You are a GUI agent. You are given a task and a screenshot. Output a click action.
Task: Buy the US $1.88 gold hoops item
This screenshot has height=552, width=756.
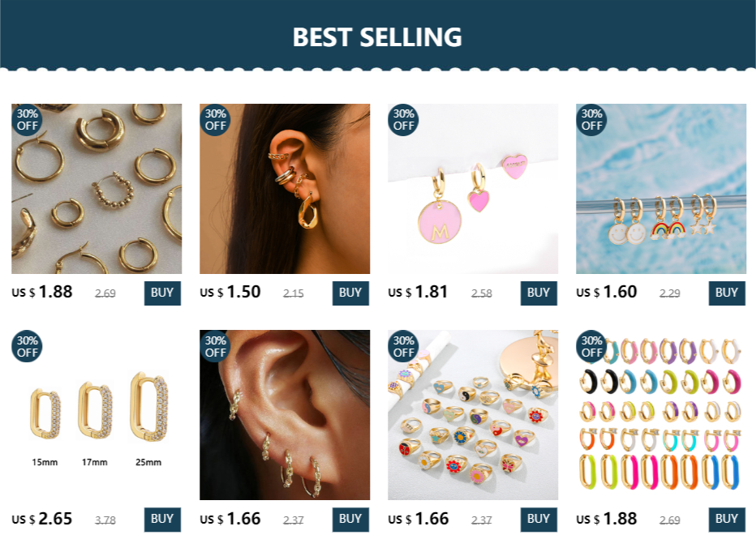[162, 293]
